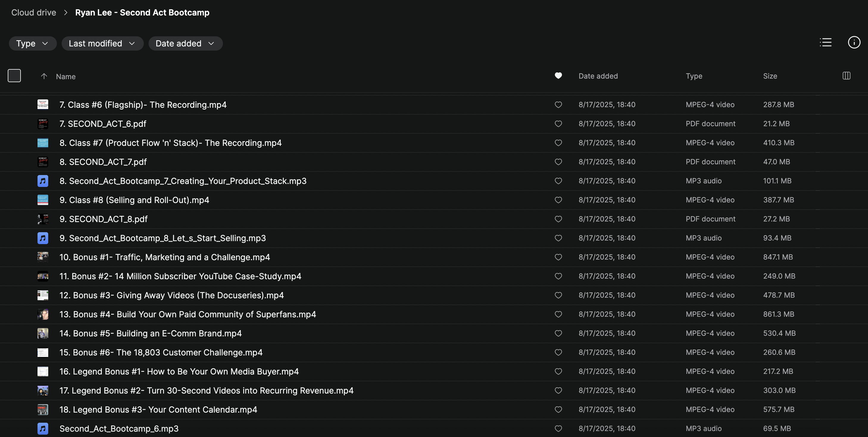
Task: Click the favorites heart column header
Action: [x=558, y=76]
